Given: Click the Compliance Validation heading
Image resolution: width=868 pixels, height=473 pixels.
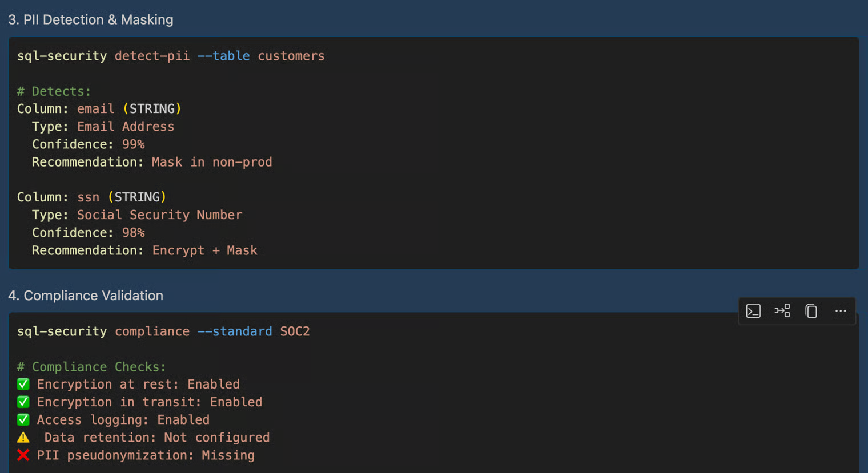Looking at the screenshot, I should point(86,296).
